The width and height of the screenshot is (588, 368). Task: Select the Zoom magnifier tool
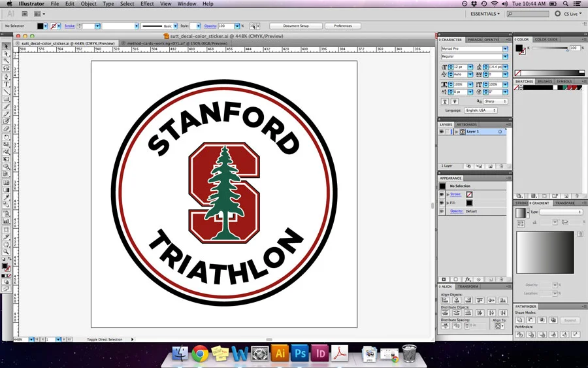6,252
